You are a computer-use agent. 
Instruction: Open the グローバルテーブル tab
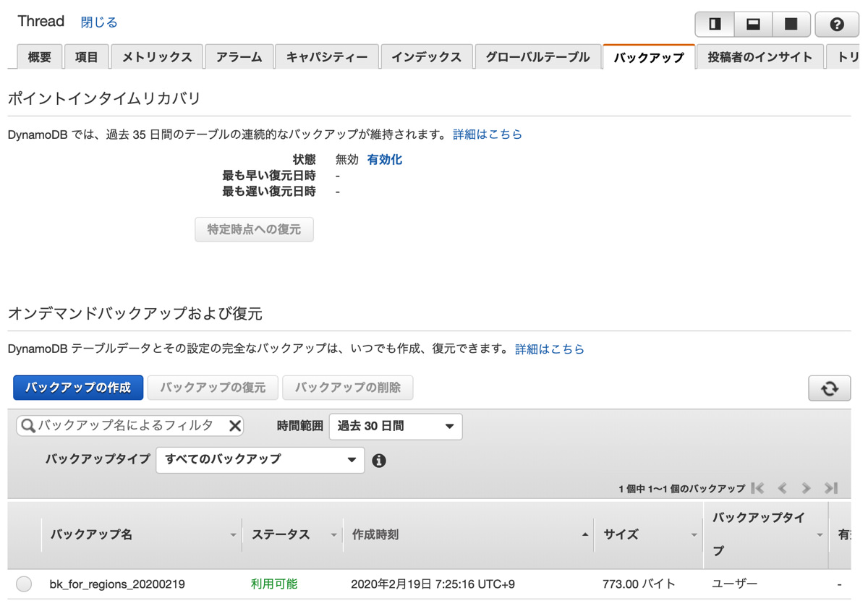[x=537, y=56]
